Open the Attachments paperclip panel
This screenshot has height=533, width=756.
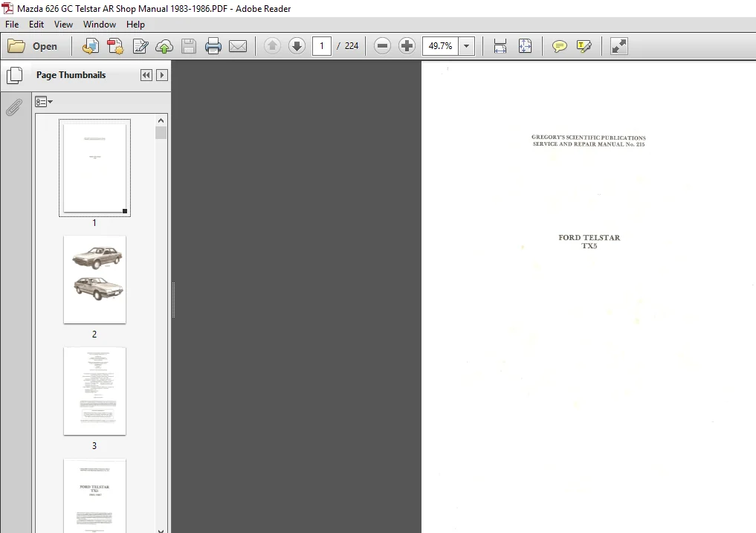click(14, 107)
